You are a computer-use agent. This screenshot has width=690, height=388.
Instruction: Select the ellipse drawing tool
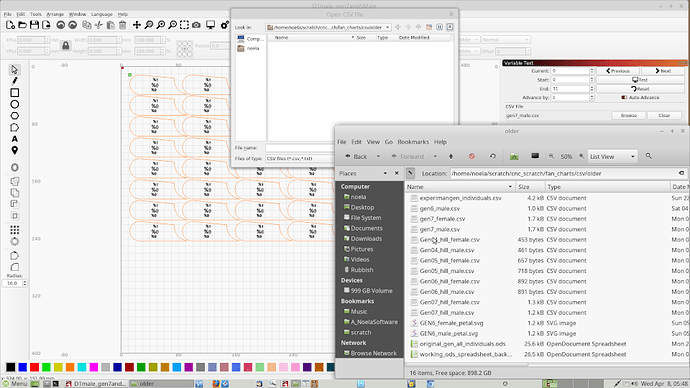[15, 104]
